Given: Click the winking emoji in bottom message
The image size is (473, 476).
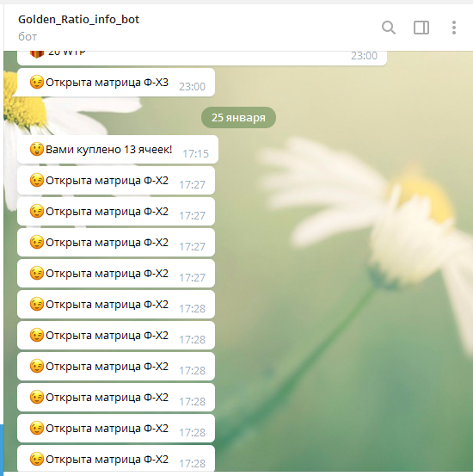Looking at the screenshot, I should pos(37,459).
